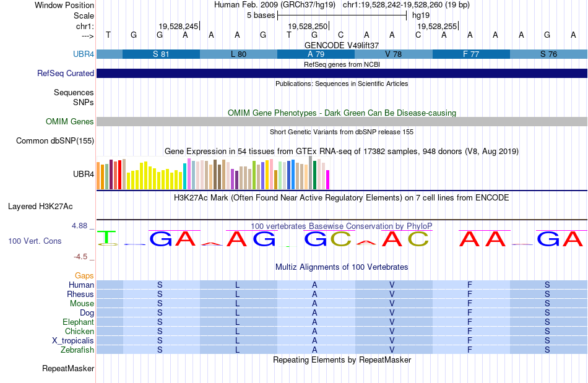Click the Layered H3K27Ac track label

tap(40, 207)
